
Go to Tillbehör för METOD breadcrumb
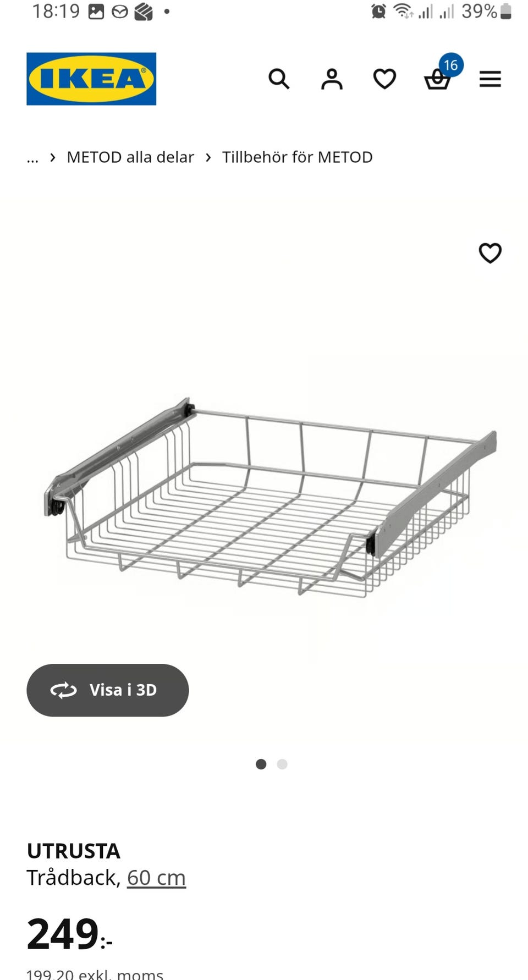(297, 157)
